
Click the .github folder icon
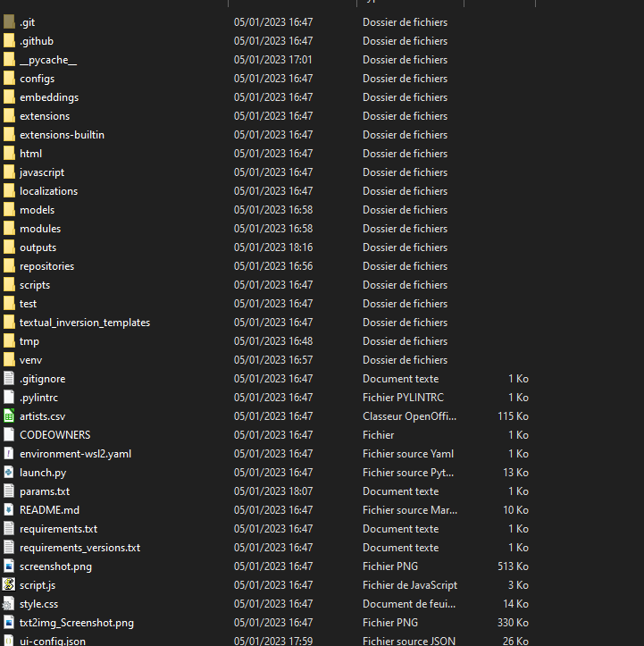(x=9, y=41)
